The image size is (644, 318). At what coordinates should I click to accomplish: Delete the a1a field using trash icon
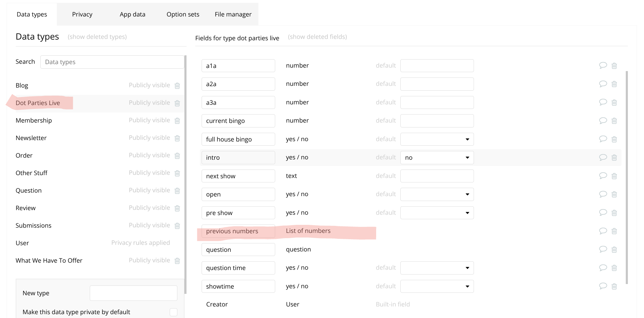pos(614,66)
